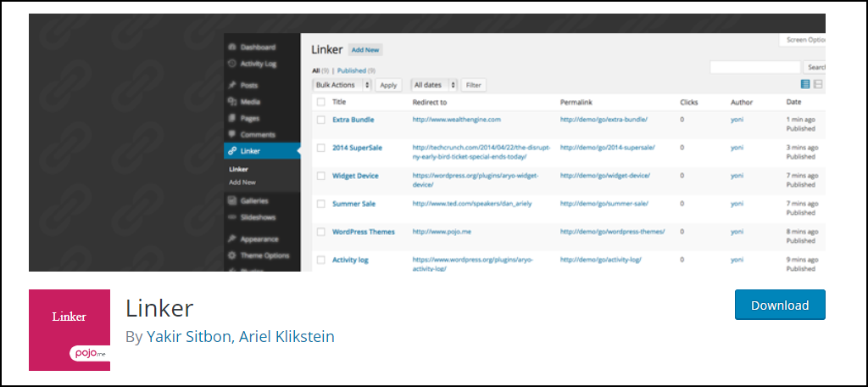Open the WordPress Themes title link
This screenshot has height=387, width=868.
364,232
